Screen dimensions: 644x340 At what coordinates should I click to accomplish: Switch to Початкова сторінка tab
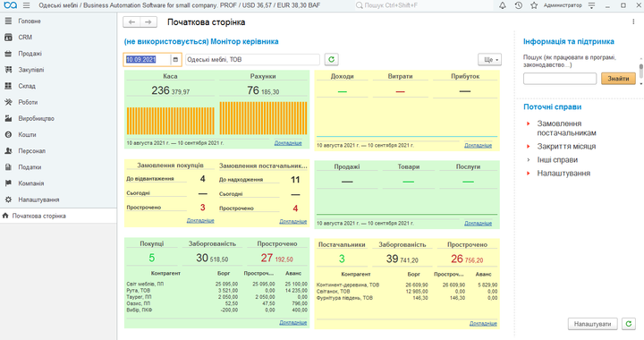39,216
